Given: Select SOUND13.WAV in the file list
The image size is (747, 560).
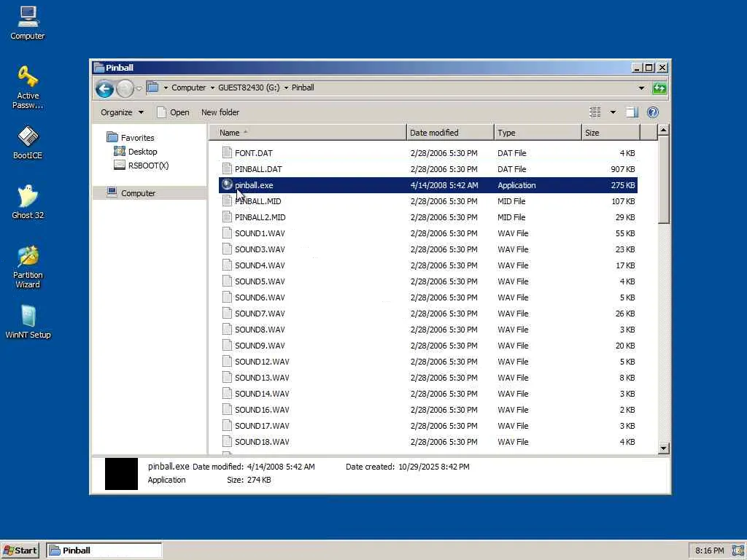Looking at the screenshot, I should [x=262, y=378].
